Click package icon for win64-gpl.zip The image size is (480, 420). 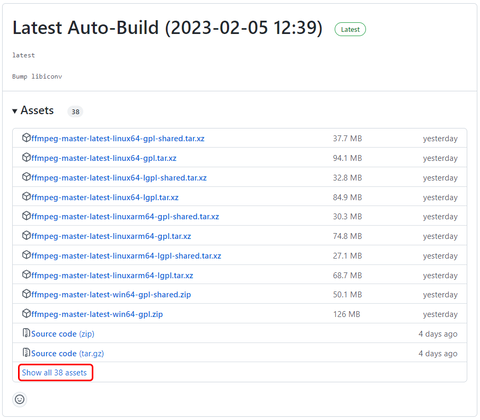(26, 314)
